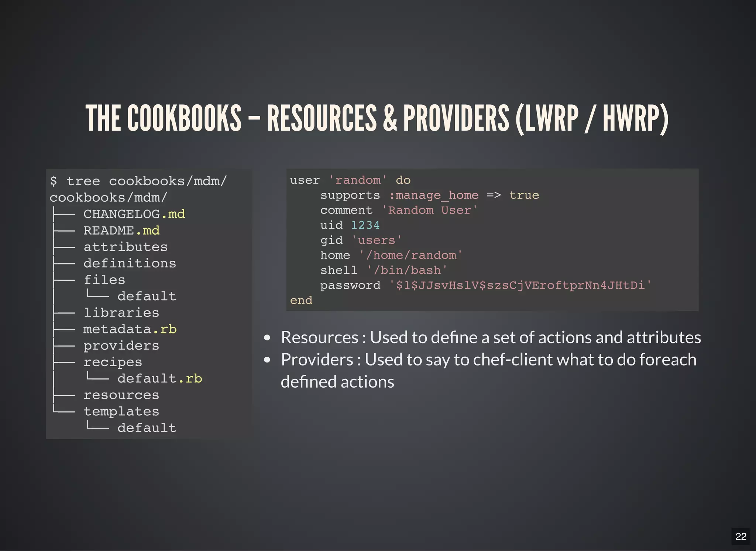Select metadata.rb in the tree
The height and width of the screenshot is (551, 756).
pos(130,329)
